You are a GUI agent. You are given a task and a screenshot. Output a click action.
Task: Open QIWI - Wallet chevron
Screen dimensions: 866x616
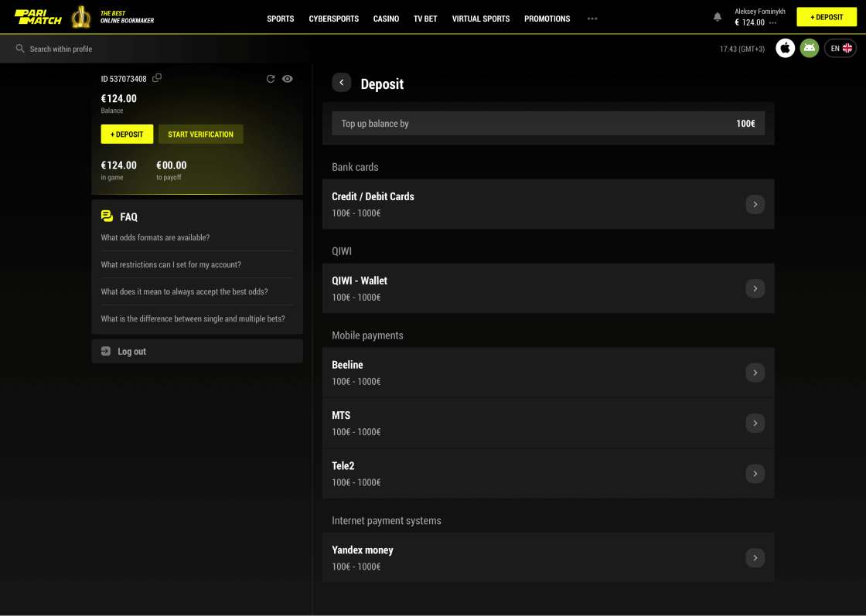pos(755,288)
